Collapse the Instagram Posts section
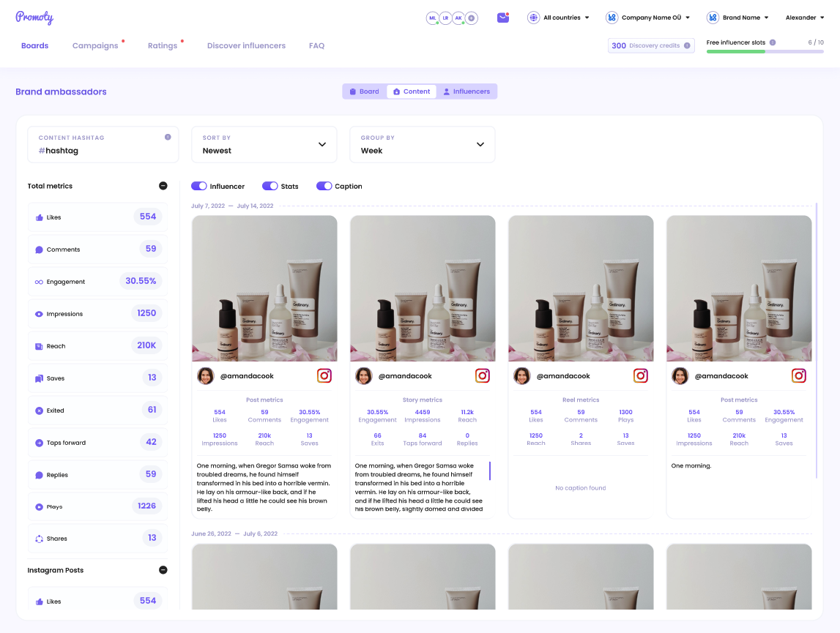 (x=163, y=570)
